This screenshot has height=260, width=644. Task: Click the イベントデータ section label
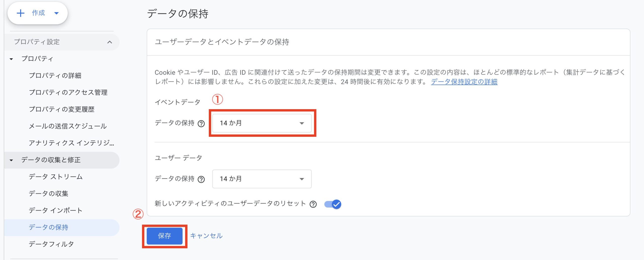tap(177, 102)
